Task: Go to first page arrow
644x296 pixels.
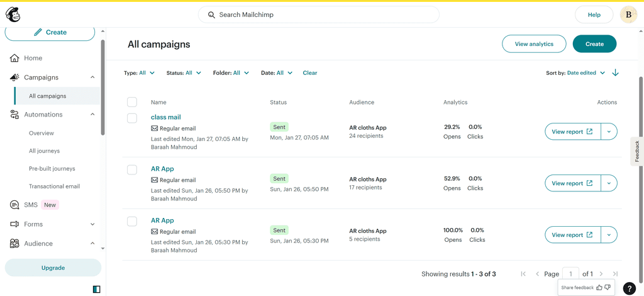Action: click(x=523, y=274)
